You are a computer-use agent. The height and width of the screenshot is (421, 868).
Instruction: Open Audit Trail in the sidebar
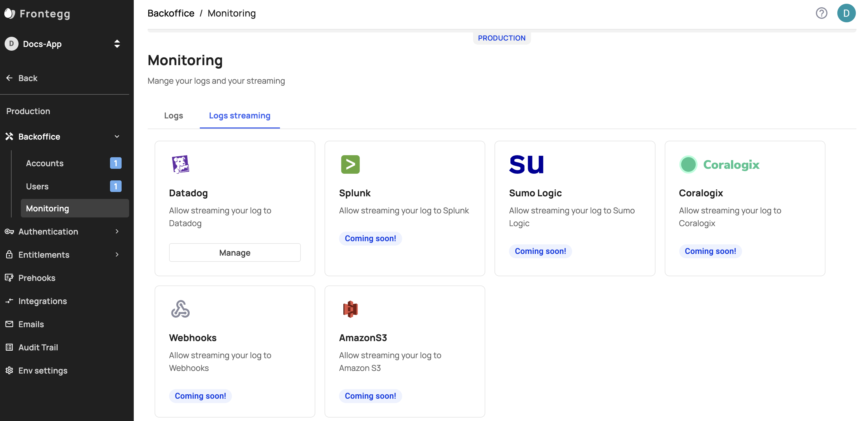coord(38,347)
